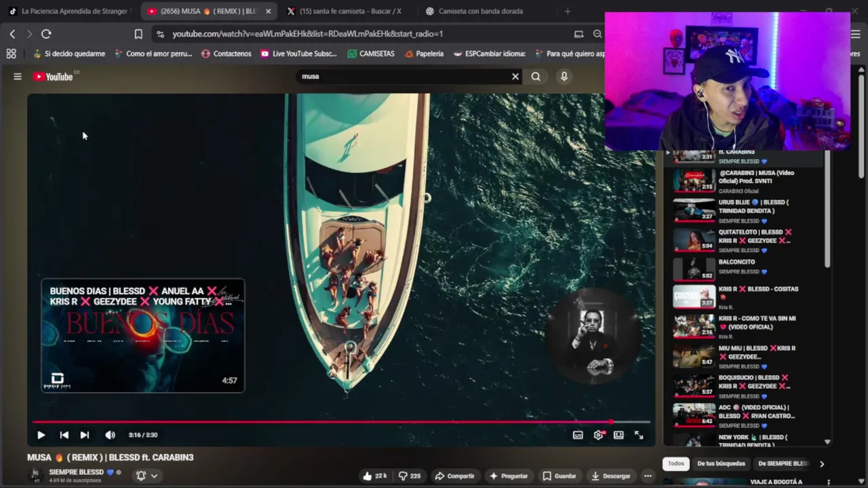The width and height of the screenshot is (868, 488).
Task: Open the YouTube hamburger guide menu
Action: point(18,77)
